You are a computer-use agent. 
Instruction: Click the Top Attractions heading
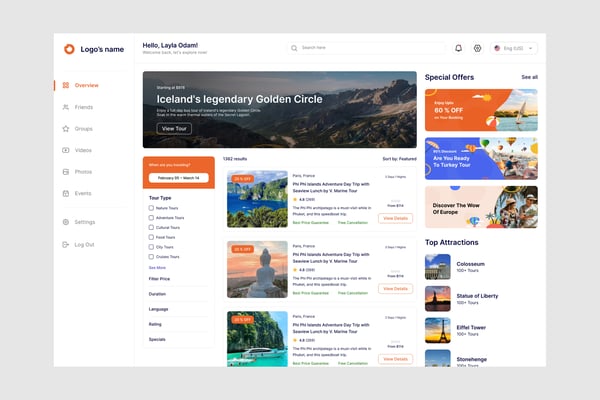pyautogui.click(x=452, y=242)
